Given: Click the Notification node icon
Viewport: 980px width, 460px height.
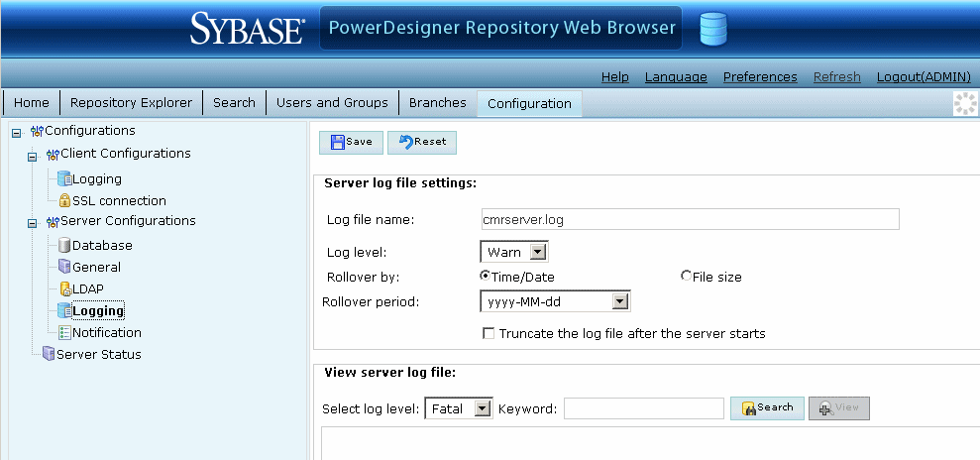Looking at the screenshot, I should pyautogui.click(x=64, y=333).
